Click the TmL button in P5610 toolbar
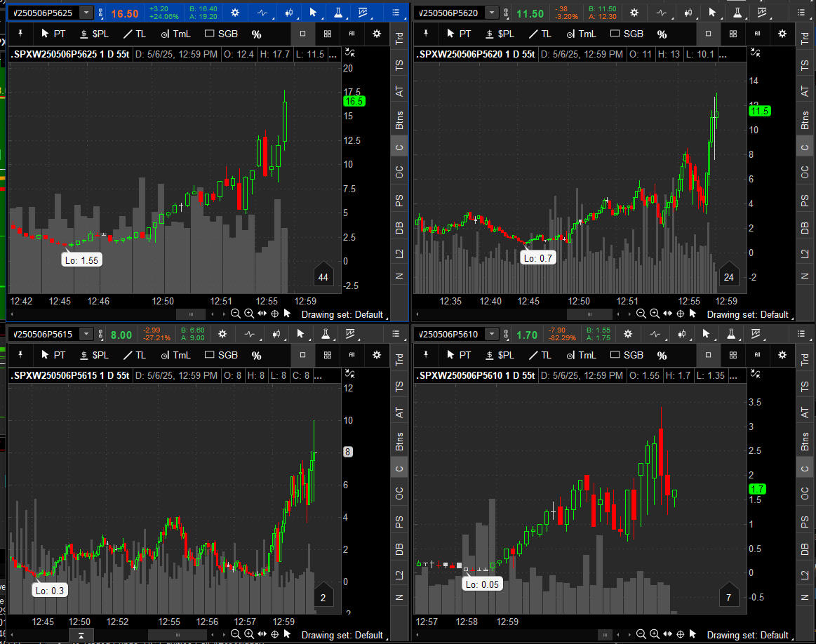Image resolution: width=816 pixels, height=644 pixels. 580,355
